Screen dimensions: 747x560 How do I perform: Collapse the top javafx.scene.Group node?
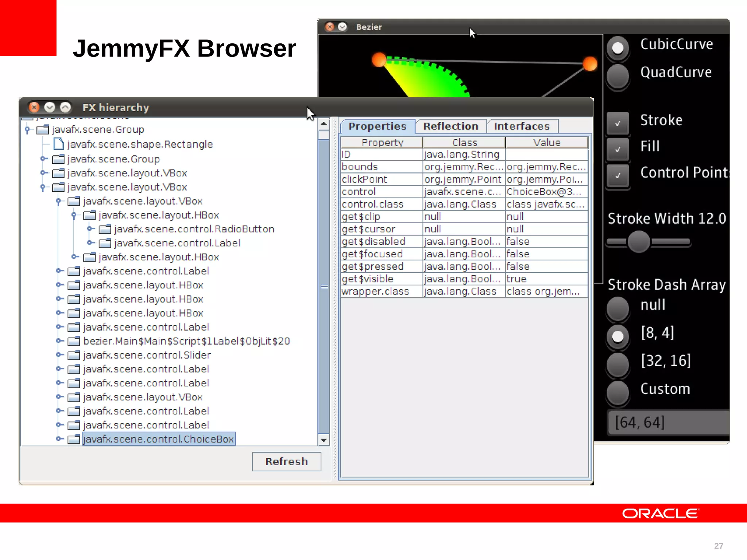[27, 129]
